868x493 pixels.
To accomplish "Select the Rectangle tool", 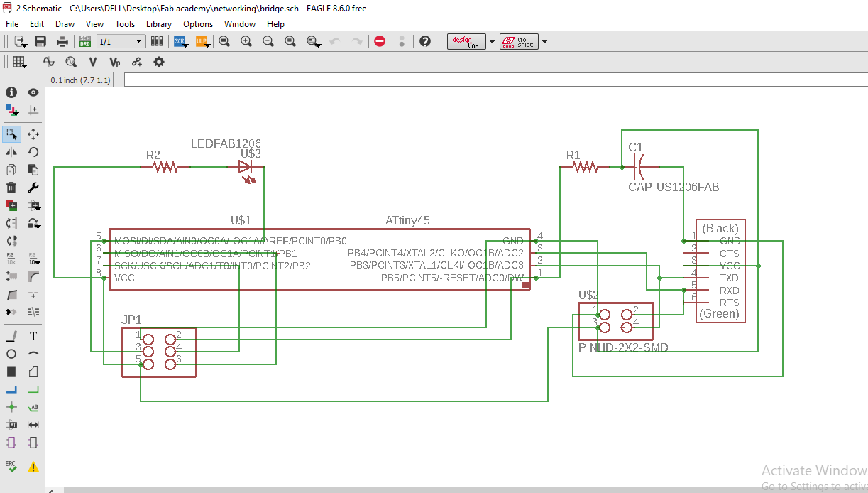I will pos(11,372).
